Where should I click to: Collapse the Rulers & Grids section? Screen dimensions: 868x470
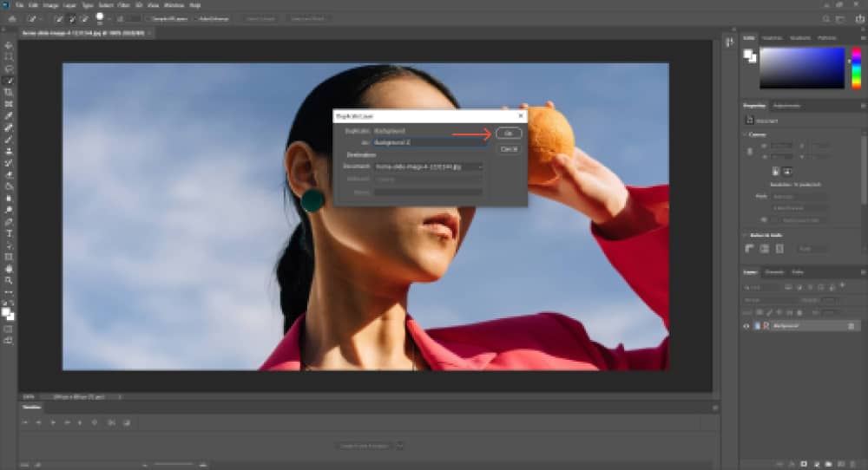(x=745, y=236)
